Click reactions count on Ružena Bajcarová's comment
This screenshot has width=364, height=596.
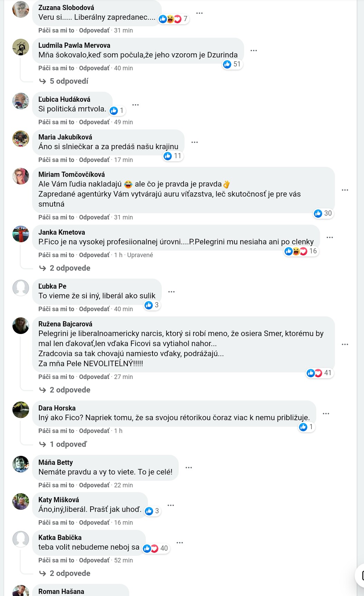(319, 373)
